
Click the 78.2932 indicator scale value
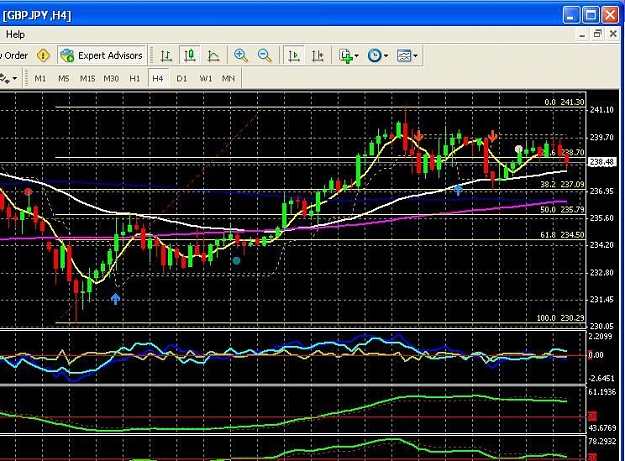602,441
